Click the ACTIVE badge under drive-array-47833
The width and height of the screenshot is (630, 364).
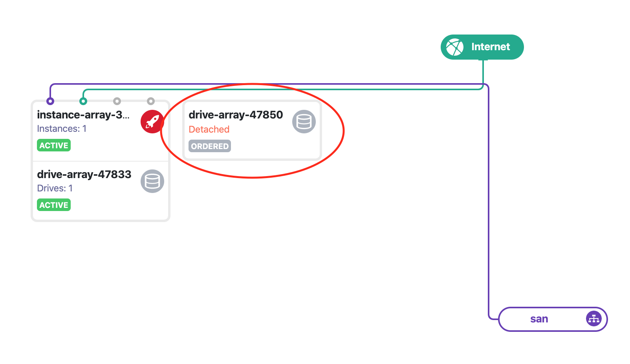[x=54, y=205]
